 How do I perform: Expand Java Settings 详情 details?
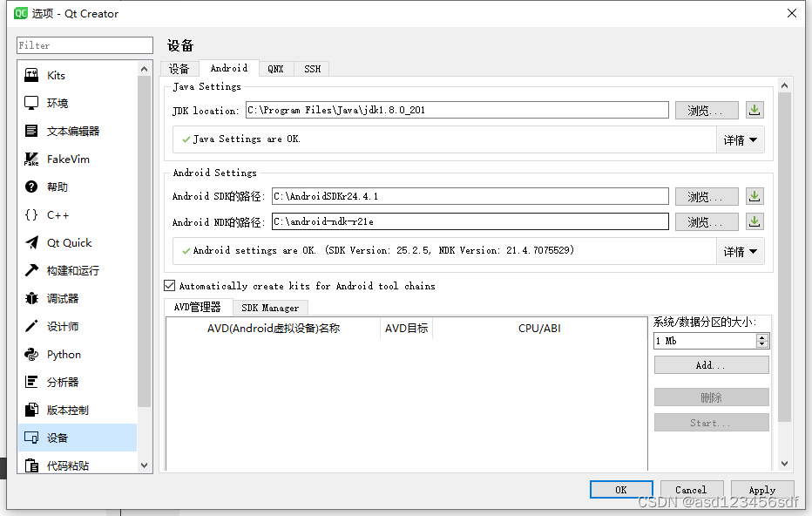tap(740, 139)
